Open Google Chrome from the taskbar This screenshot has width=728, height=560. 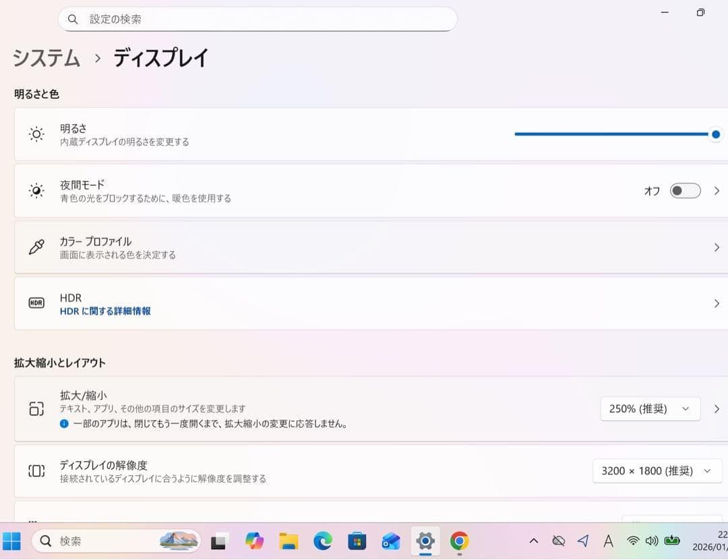(459, 541)
